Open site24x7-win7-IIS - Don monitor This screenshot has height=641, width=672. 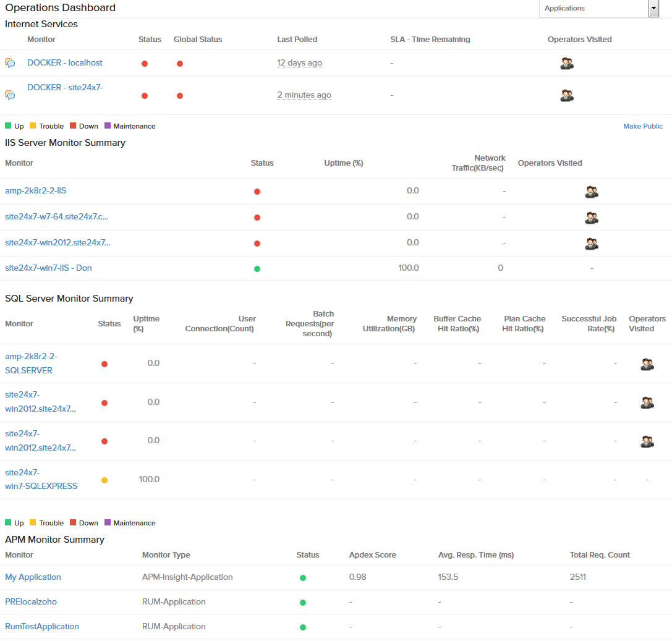(48, 268)
